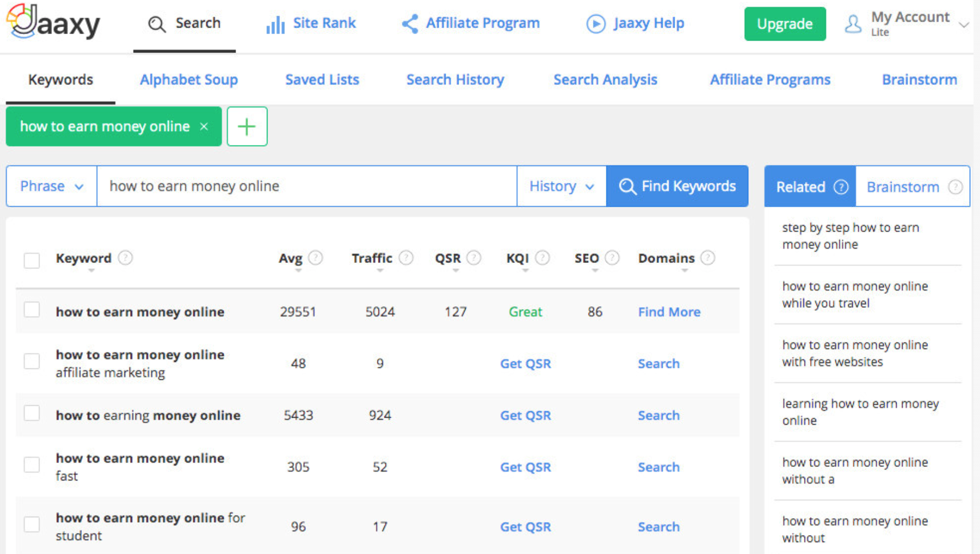Click the Jaaxy Help play icon
This screenshot has height=554, width=980.
[x=596, y=24]
